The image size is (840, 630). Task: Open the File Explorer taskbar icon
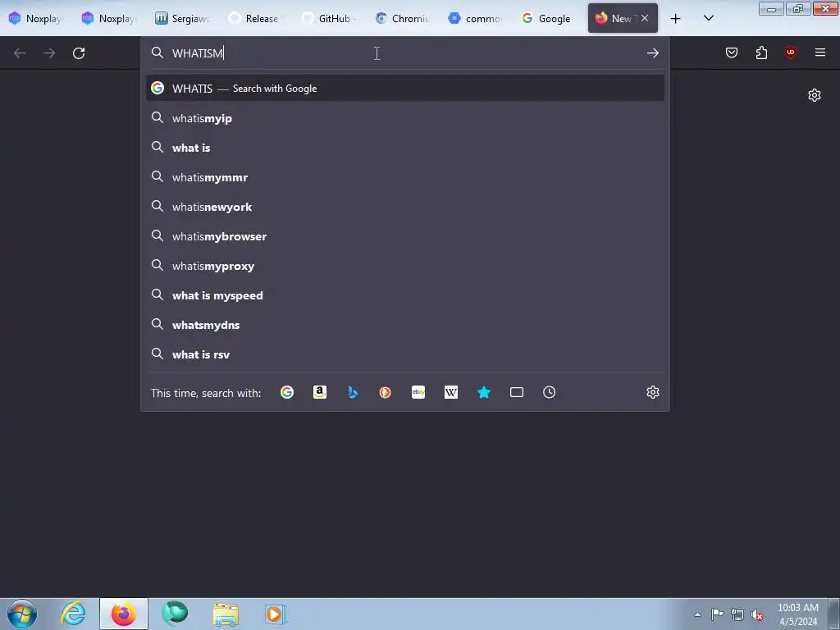(226, 614)
